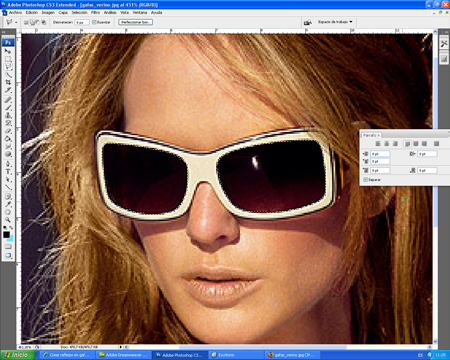Viewport: 450px width, 360px height.
Task: Expand the collapsed panel dock on the right
Action: [x=444, y=31]
